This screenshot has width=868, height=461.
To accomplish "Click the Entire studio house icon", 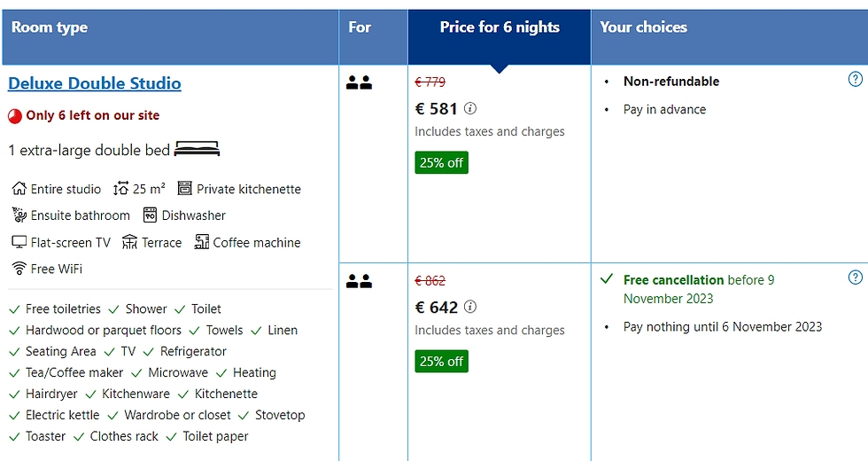I will 19,189.
